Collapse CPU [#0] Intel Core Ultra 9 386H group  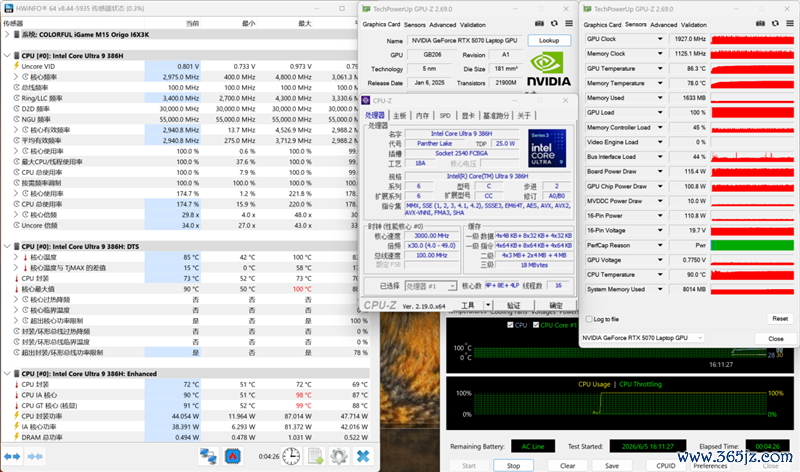(x=7, y=56)
